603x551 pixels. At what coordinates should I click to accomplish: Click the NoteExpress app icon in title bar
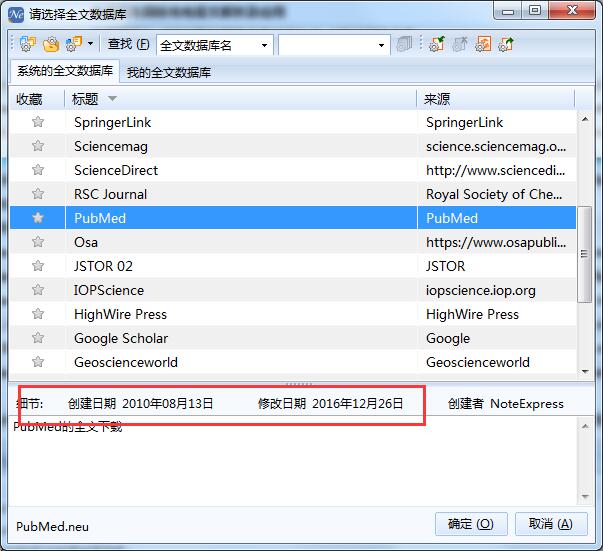(x=16, y=14)
